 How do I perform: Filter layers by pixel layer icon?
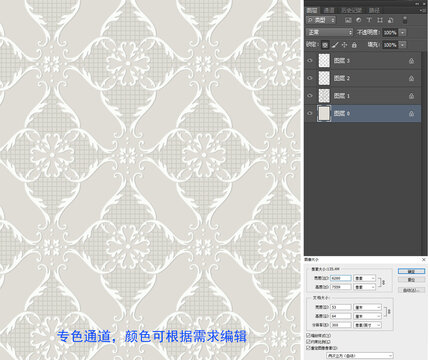click(348, 20)
